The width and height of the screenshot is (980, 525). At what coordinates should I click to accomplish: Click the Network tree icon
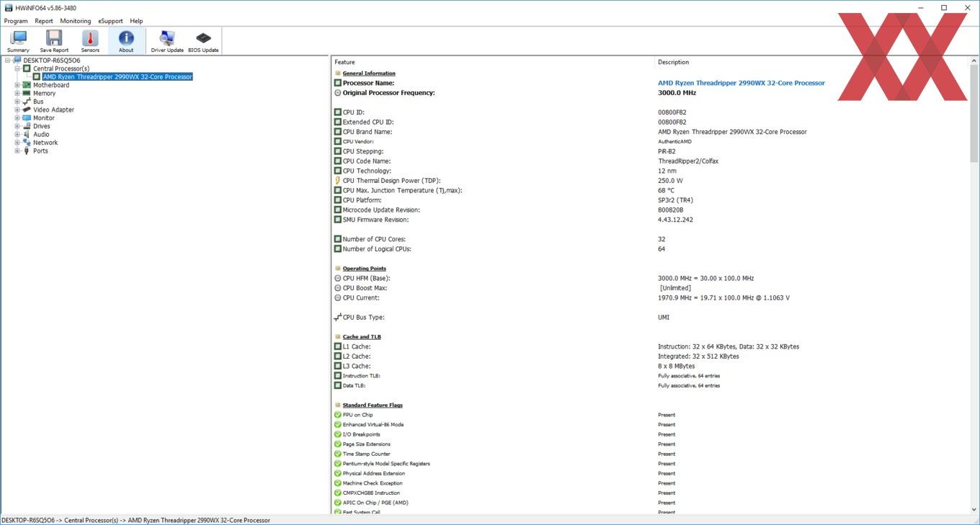(x=27, y=143)
